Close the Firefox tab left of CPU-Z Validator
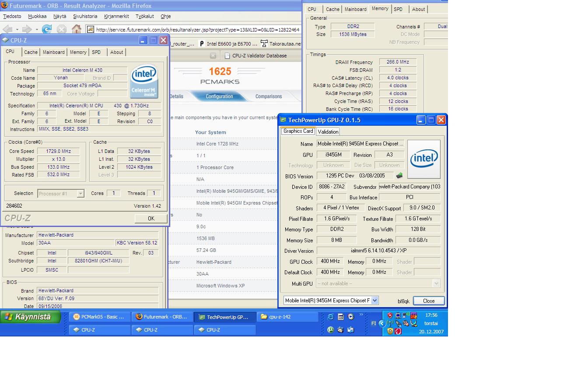Viewport: 588px width, 368px height. (x=213, y=56)
